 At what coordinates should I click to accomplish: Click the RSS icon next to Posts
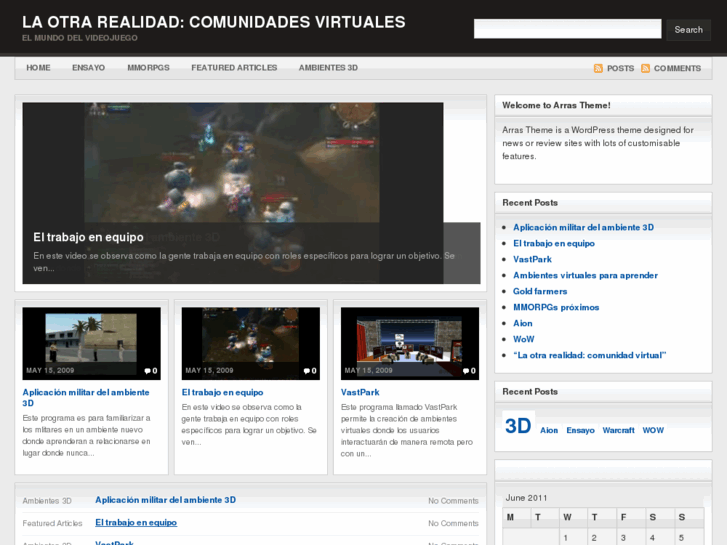[x=598, y=69]
